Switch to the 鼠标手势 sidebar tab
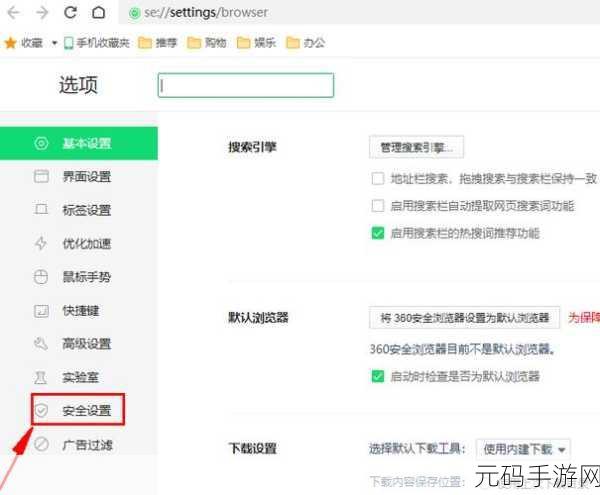600x495 pixels. (79, 277)
